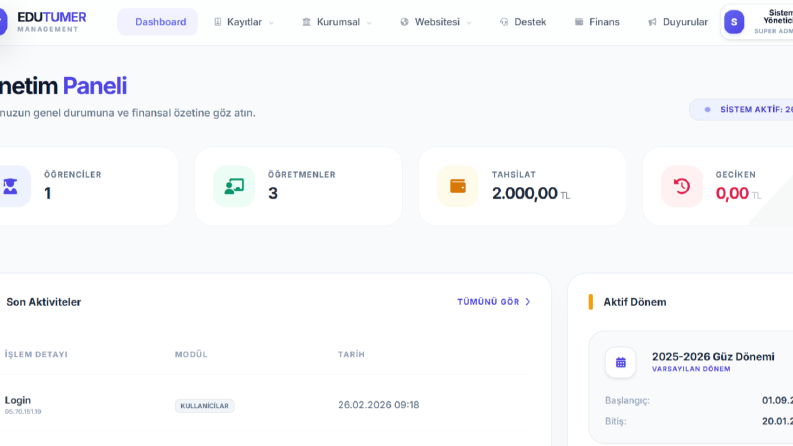Click the Finans wallet icon in navbar
The width and height of the screenshot is (793, 446).
point(579,22)
